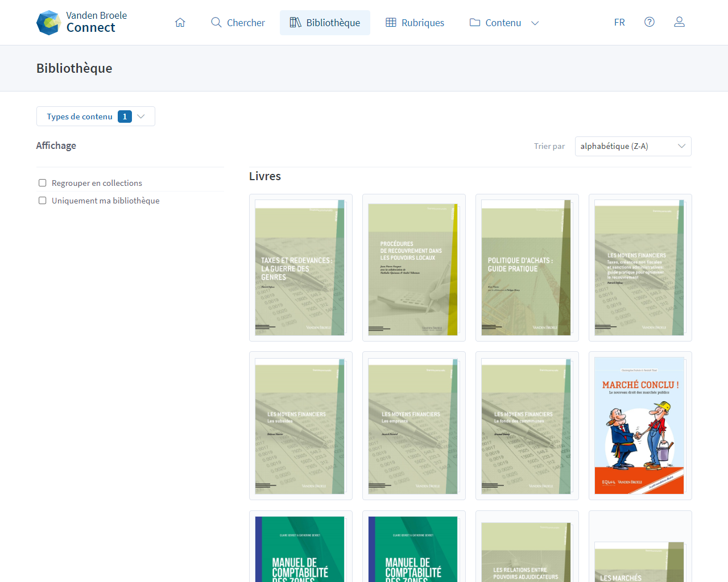The height and width of the screenshot is (582, 728).
Task: Click the magnifying glass search icon
Action: pos(216,23)
